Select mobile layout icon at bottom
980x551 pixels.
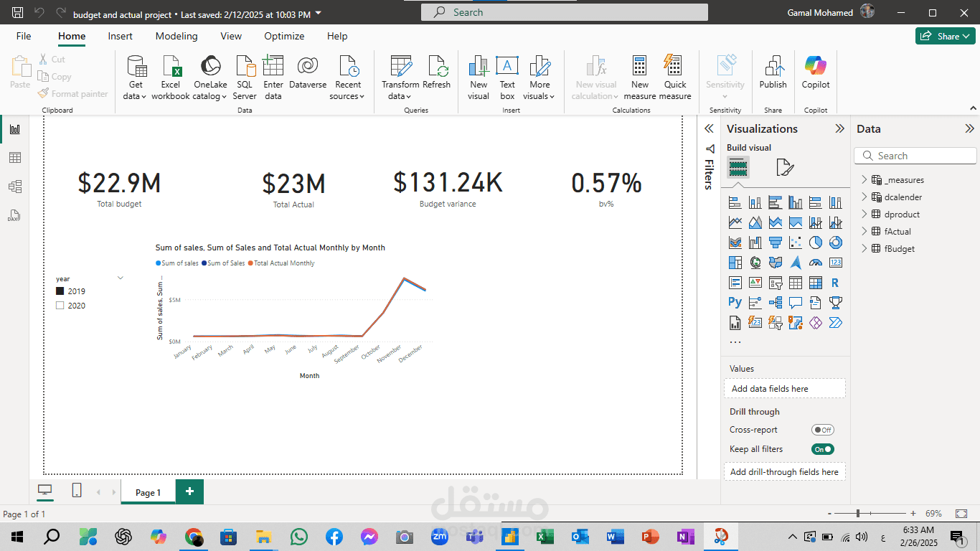[77, 490]
